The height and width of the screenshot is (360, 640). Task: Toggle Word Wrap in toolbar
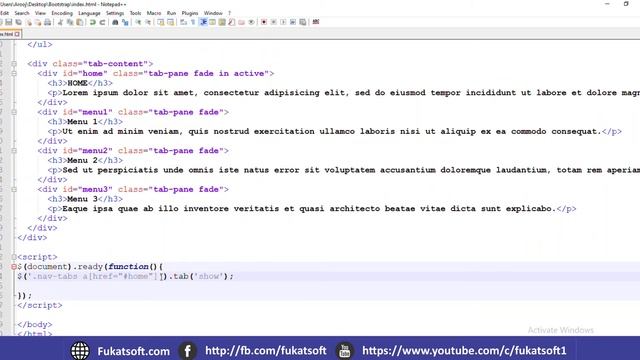point(183,22)
